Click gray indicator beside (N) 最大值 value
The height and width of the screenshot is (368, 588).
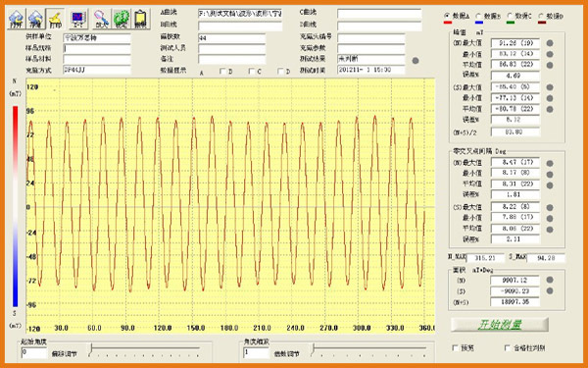(550, 43)
